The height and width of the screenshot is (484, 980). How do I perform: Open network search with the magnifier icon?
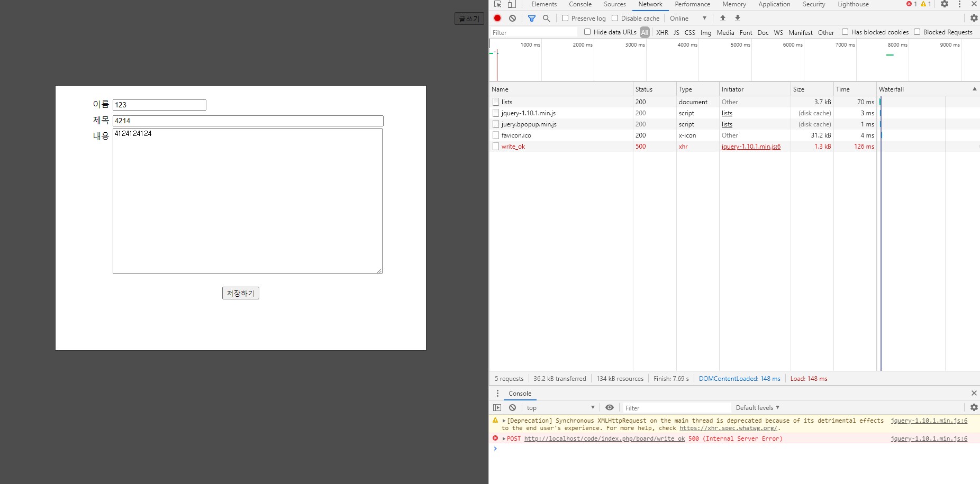point(547,18)
